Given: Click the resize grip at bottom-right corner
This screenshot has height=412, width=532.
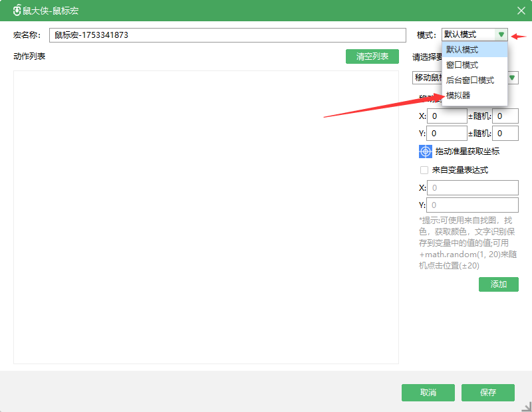Looking at the screenshot, I should 526,406.
